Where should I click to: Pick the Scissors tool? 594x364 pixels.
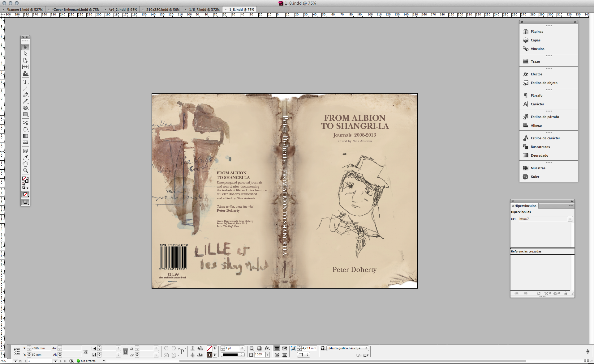(25, 123)
